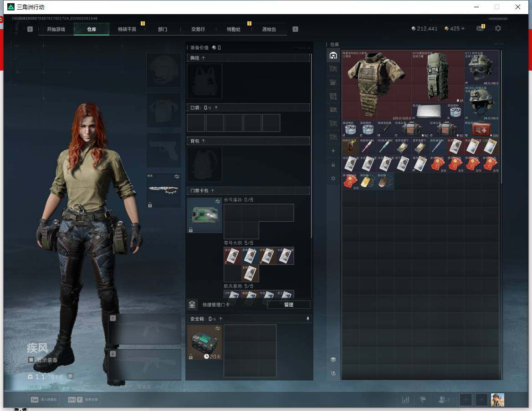532x411 pixels.
Task: Swap the keycard case via swap arrows
Action: pos(217,202)
